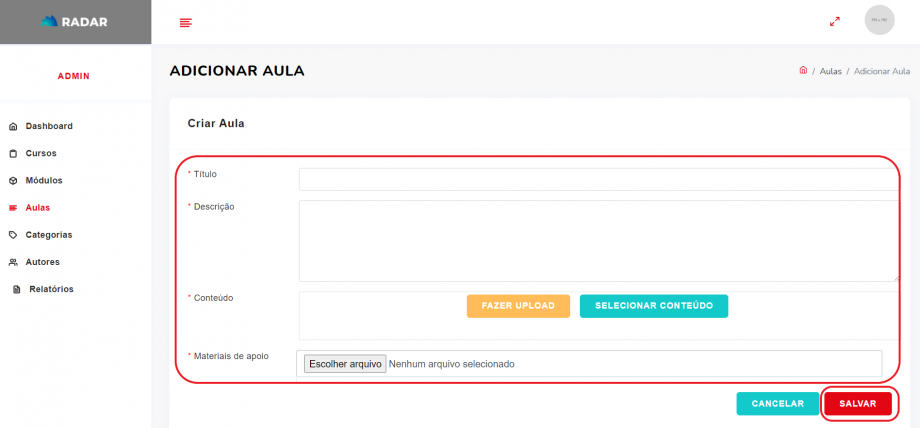Click the Relatórios document icon in the sidebar
The height and width of the screenshot is (428, 920).
pos(17,290)
